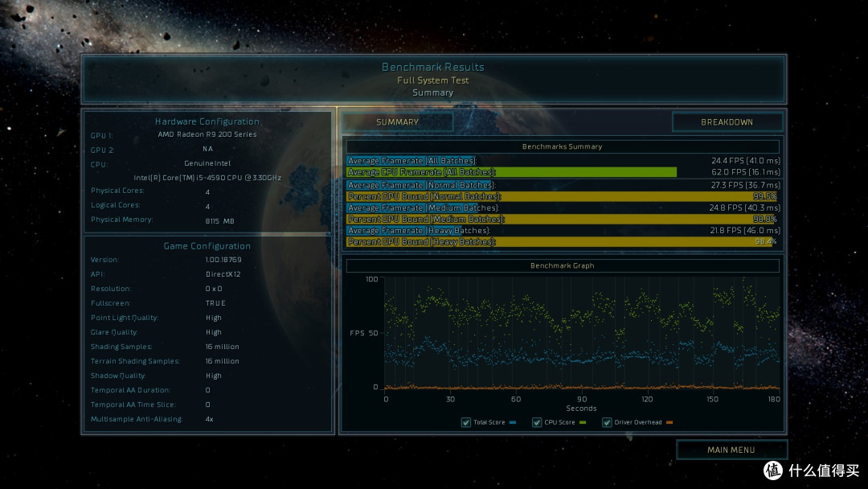This screenshot has height=489, width=868.
Task: Click the Physical Cores label
Action: click(117, 191)
